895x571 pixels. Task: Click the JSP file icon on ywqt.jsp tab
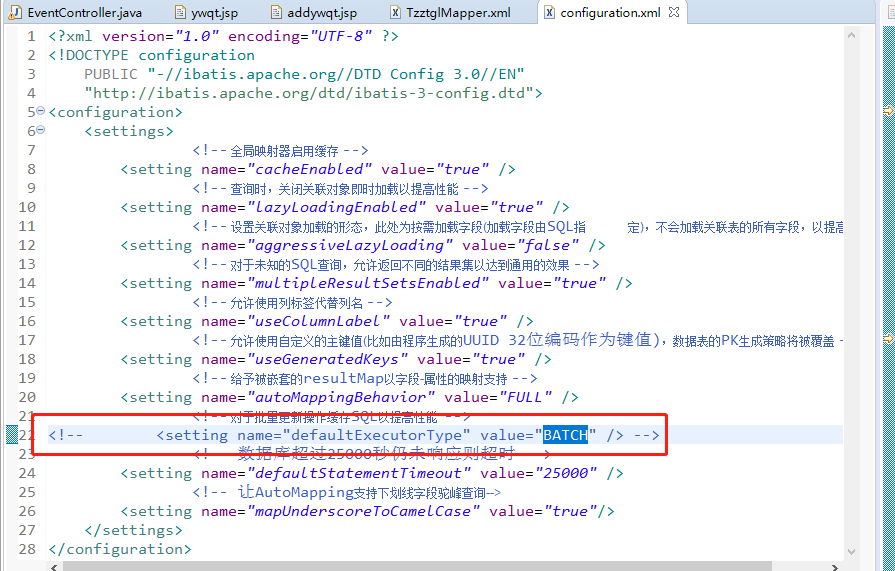click(x=180, y=13)
